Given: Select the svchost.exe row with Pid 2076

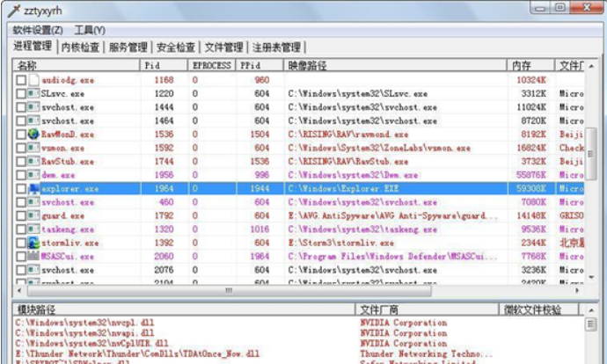Looking at the screenshot, I should point(298,270).
